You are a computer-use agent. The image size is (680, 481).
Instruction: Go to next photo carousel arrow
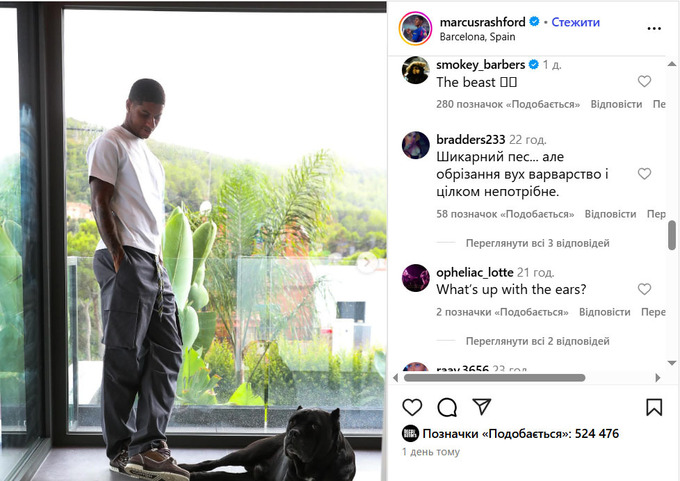click(x=367, y=262)
